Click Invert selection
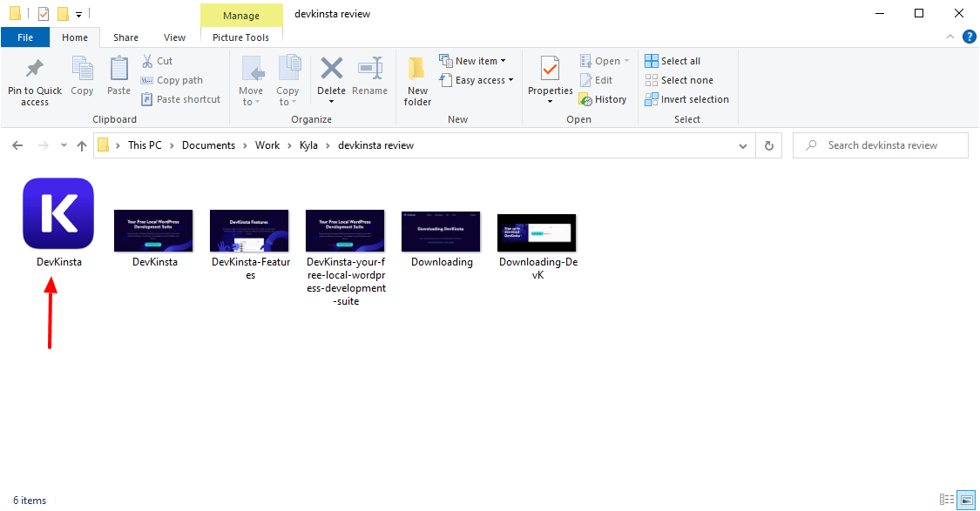 click(x=687, y=99)
